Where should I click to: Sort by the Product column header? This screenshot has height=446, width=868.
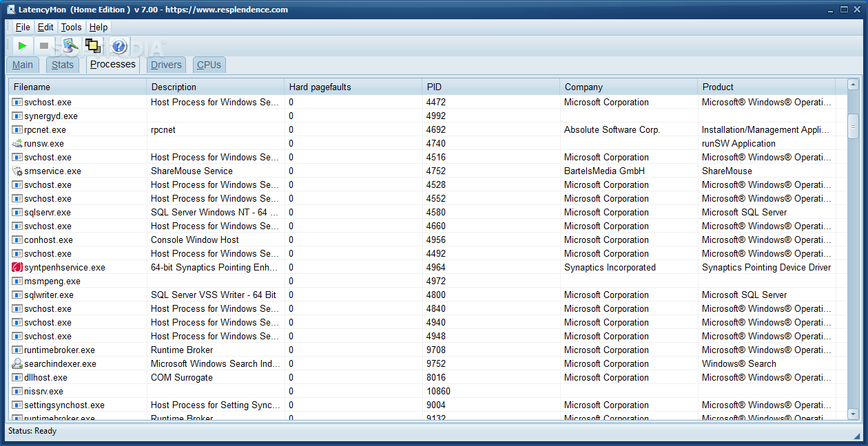(766, 87)
